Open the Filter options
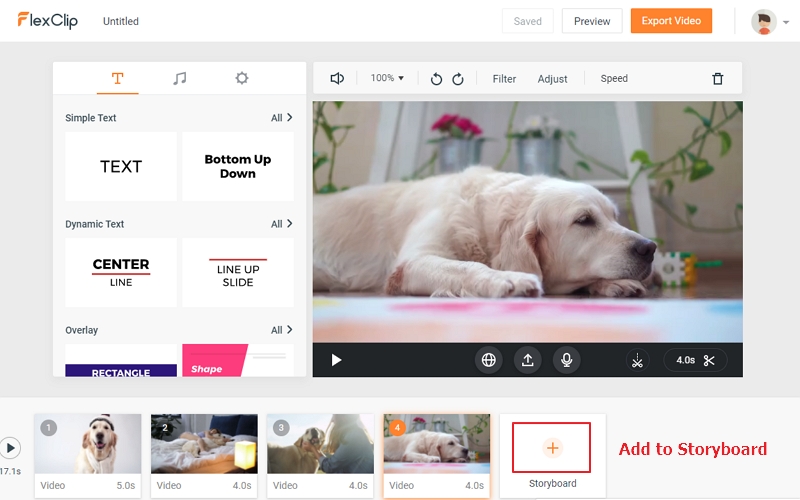 (504, 79)
